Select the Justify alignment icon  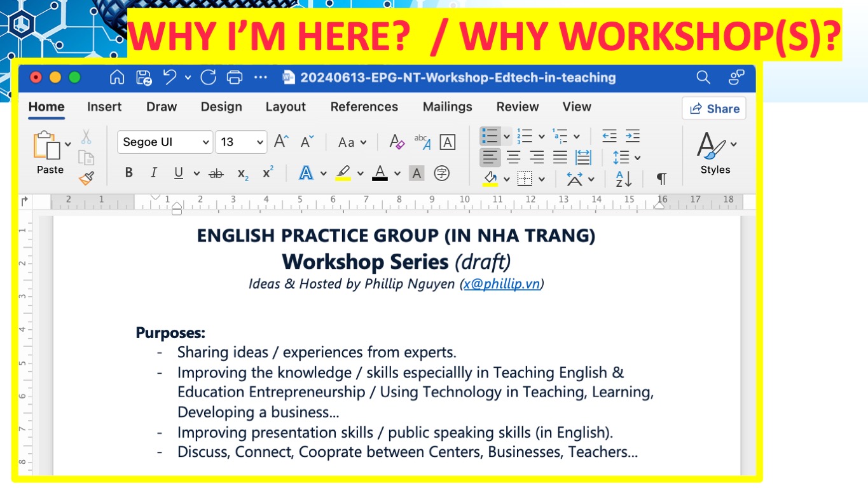click(560, 157)
